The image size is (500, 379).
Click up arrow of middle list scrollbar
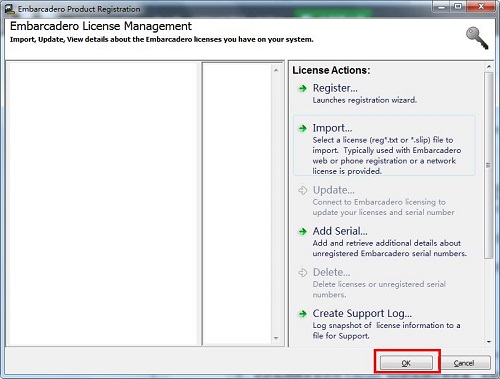(276, 70)
